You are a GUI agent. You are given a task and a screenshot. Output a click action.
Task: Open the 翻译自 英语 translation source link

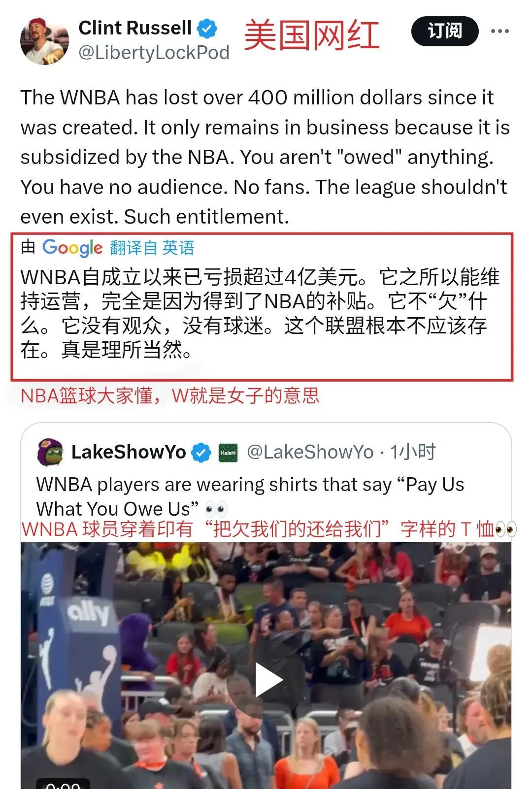152,247
